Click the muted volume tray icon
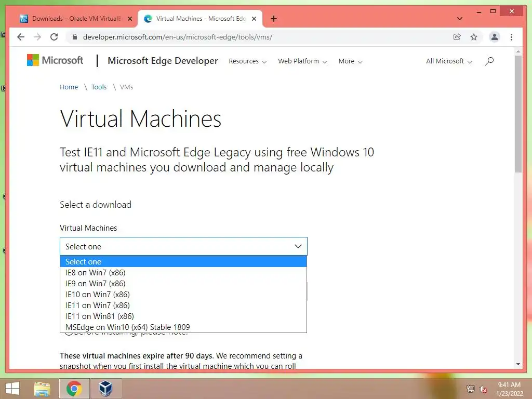 483,389
